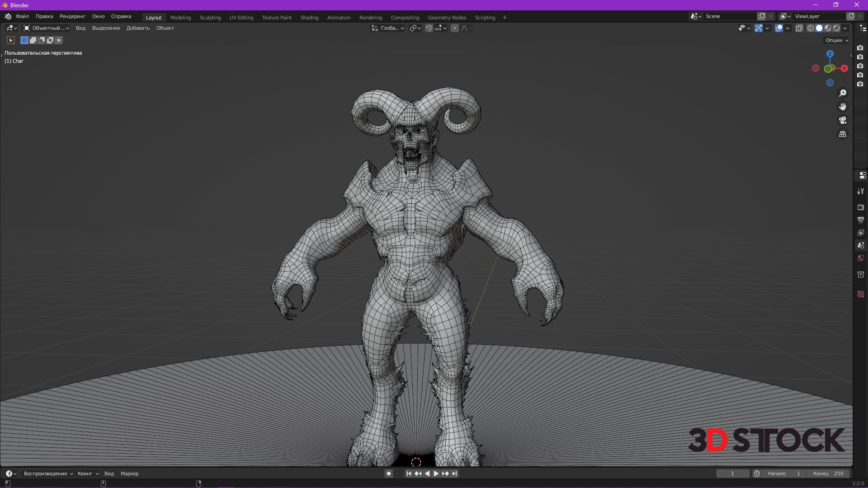
Task: Toggle X-ray display in viewport header
Action: (x=799, y=28)
